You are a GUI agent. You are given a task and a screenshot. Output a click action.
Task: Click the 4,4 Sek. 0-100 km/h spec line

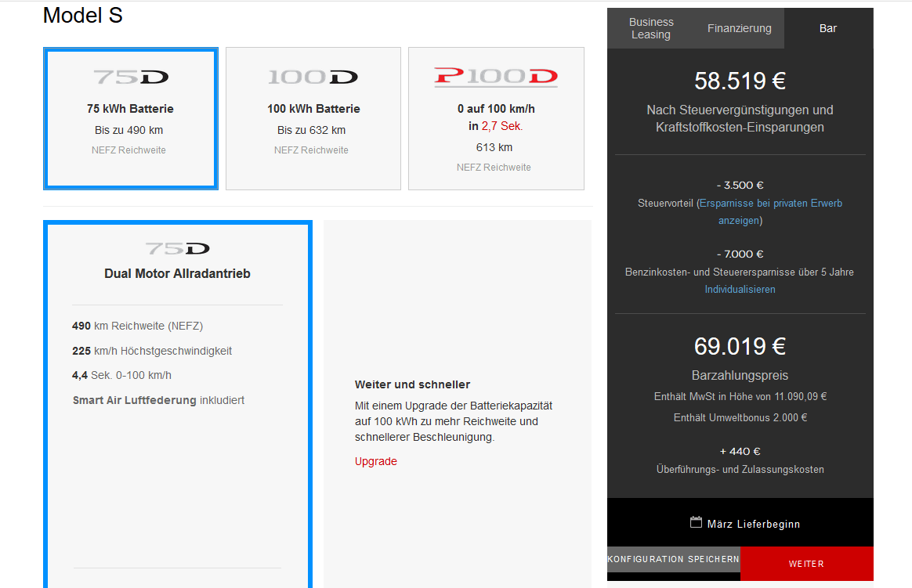click(121, 375)
